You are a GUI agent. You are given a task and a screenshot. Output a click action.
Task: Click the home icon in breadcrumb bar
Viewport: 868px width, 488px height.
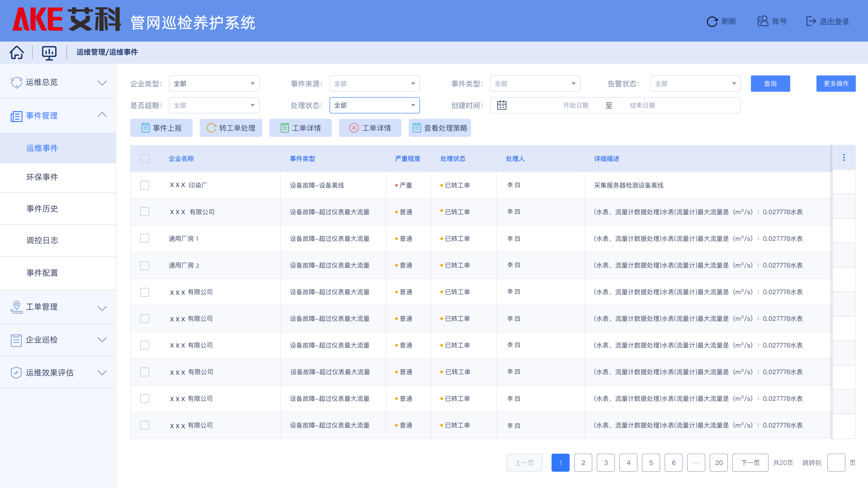click(17, 52)
